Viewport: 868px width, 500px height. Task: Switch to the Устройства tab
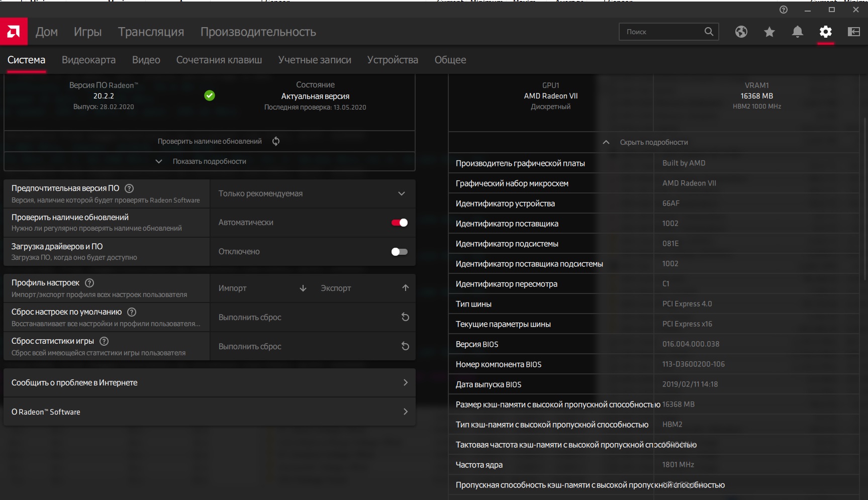[x=393, y=60]
